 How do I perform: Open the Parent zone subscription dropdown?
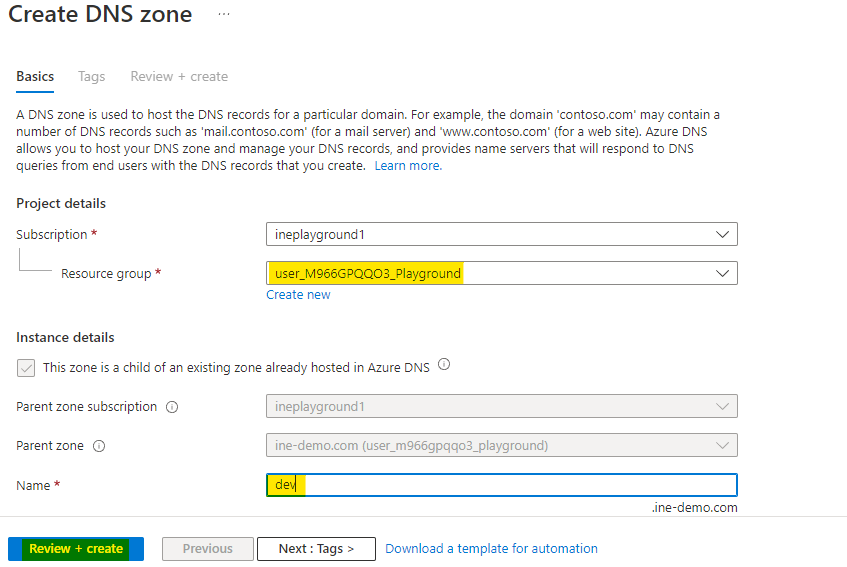pyautogui.click(x=501, y=406)
